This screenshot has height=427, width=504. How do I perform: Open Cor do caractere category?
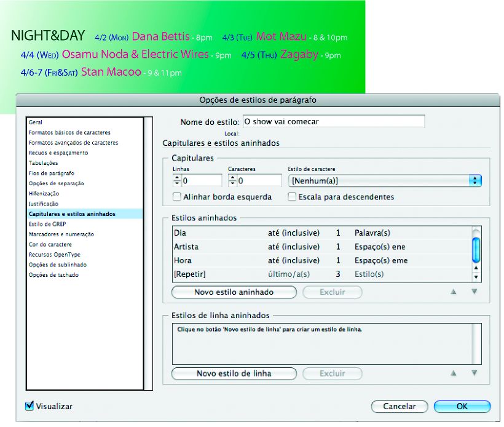click(50, 244)
